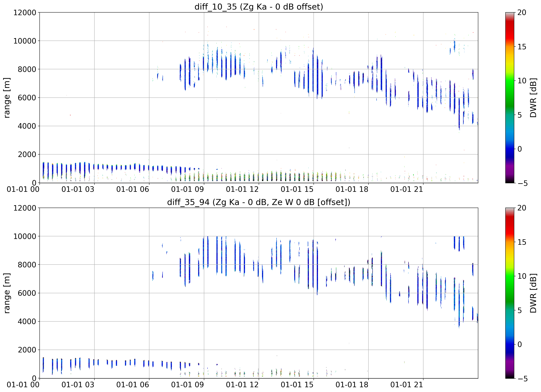This screenshot has height=392, width=541.
Task: Click the '01-01 09' tick label under top plot
Action: (x=188, y=189)
